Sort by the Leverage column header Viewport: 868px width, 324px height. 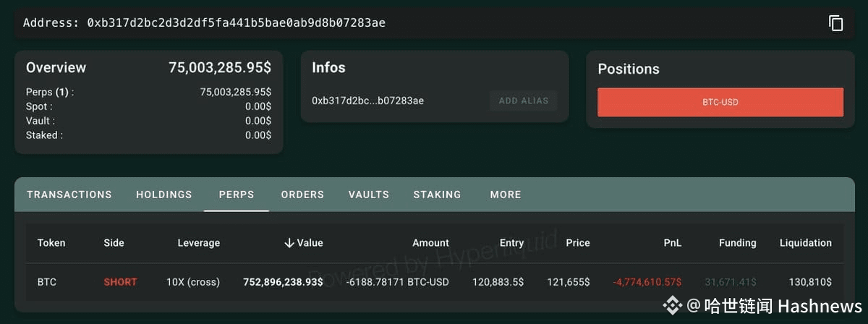(198, 243)
